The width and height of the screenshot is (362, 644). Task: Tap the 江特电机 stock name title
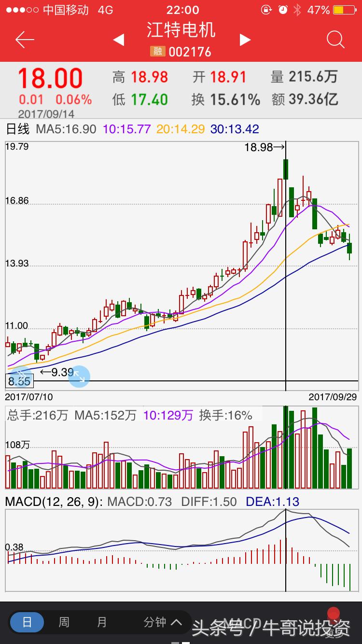click(181, 30)
